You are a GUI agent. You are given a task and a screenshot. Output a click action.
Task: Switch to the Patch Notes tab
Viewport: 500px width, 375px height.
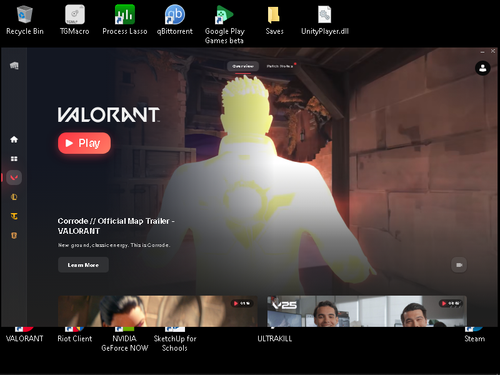(x=280, y=66)
